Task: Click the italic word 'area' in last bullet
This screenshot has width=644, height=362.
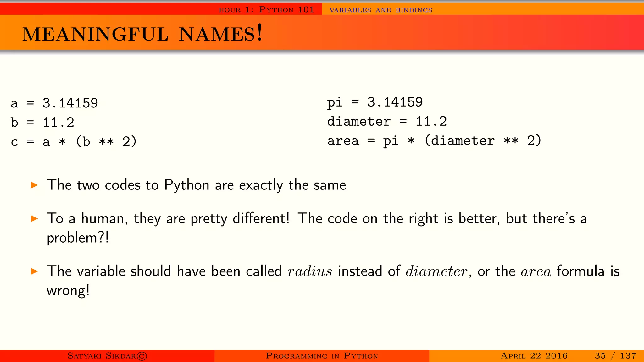Action: point(536,272)
